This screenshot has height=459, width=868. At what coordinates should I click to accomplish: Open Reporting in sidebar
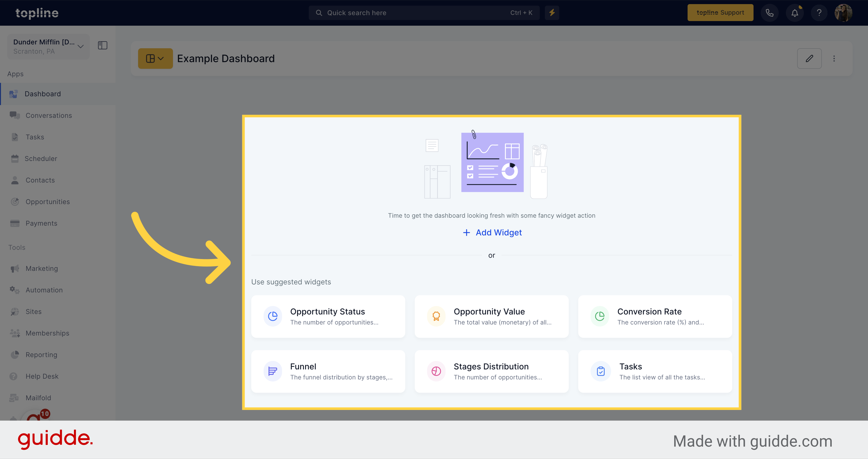pyautogui.click(x=41, y=355)
